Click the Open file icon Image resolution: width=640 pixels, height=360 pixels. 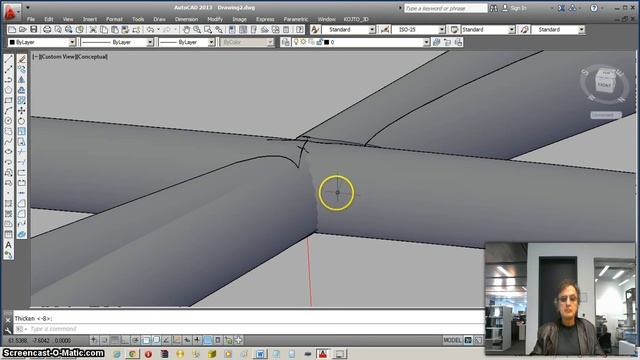click(x=23, y=29)
